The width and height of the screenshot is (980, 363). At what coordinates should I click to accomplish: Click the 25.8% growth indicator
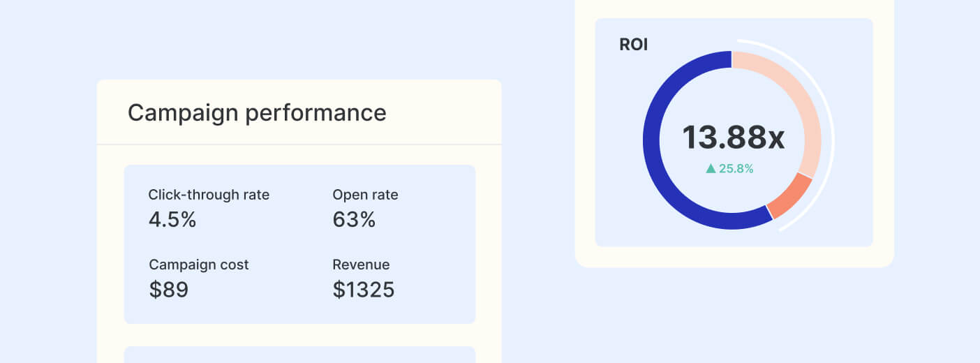[x=736, y=168]
